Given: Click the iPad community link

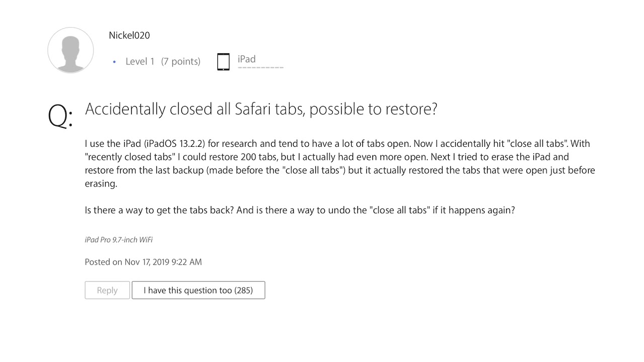Looking at the screenshot, I should coord(247,59).
